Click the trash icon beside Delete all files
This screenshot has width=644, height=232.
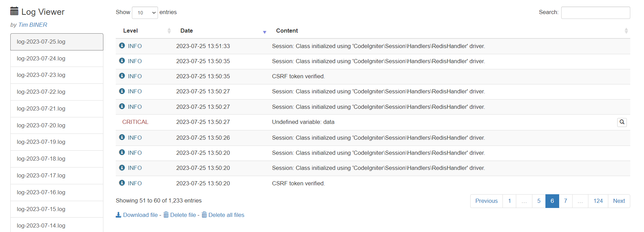click(204, 215)
